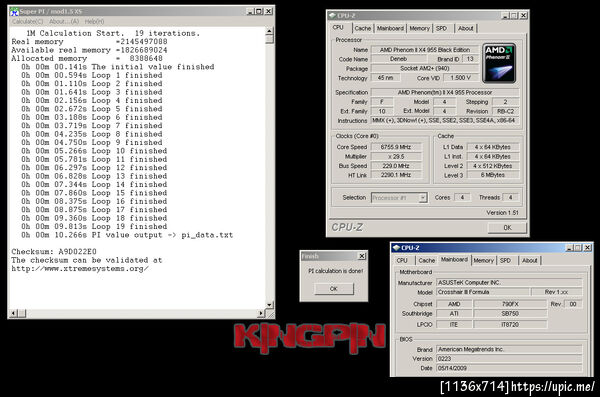The width and height of the screenshot is (600, 397).
Task: Click OK in the top CPU-Z window
Action: tap(507, 227)
